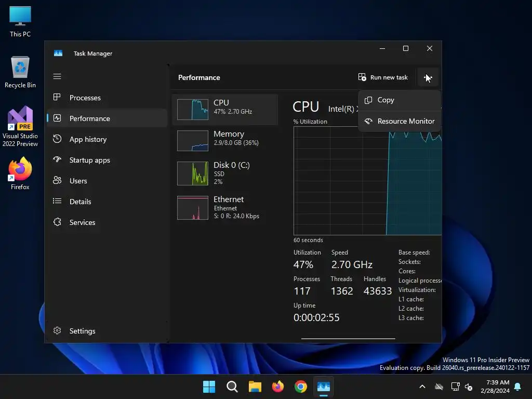Click the Services puzzle icon
The width and height of the screenshot is (532, 399).
pyautogui.click(x=57, y=222)
